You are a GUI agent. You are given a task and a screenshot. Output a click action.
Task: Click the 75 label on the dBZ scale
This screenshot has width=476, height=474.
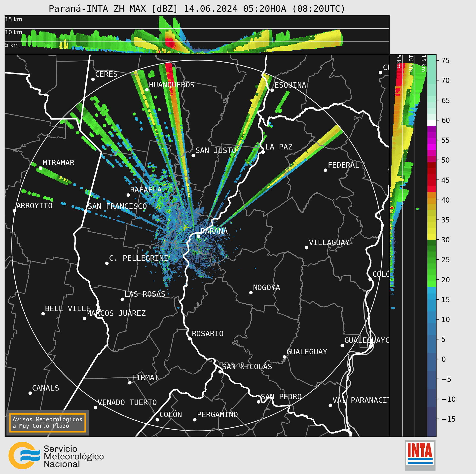445,61
